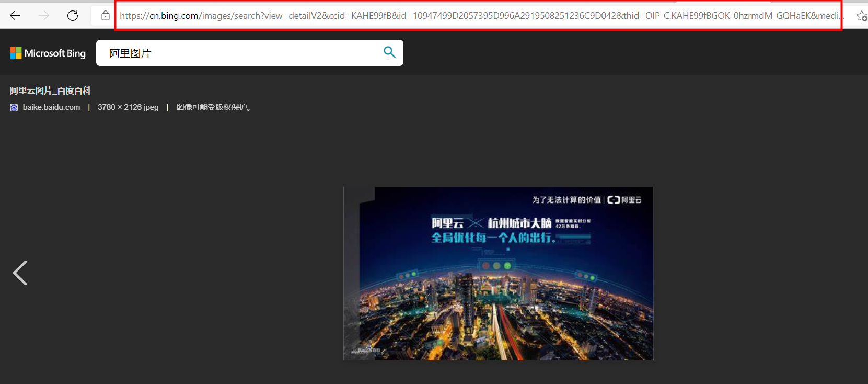Screen dimensions: 868x384
Task: Open the 阿里云图片_百度百科 title link
Action: coord(50,91)
